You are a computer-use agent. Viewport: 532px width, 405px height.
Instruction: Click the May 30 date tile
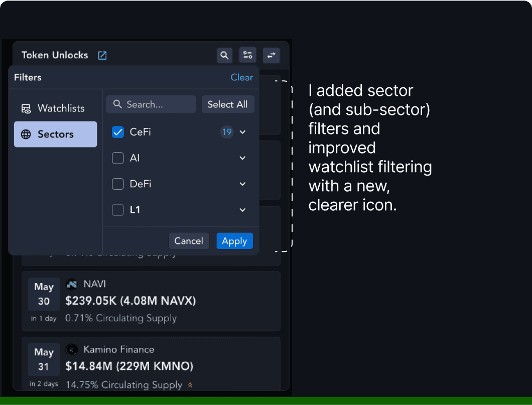(x=44, y=294)
